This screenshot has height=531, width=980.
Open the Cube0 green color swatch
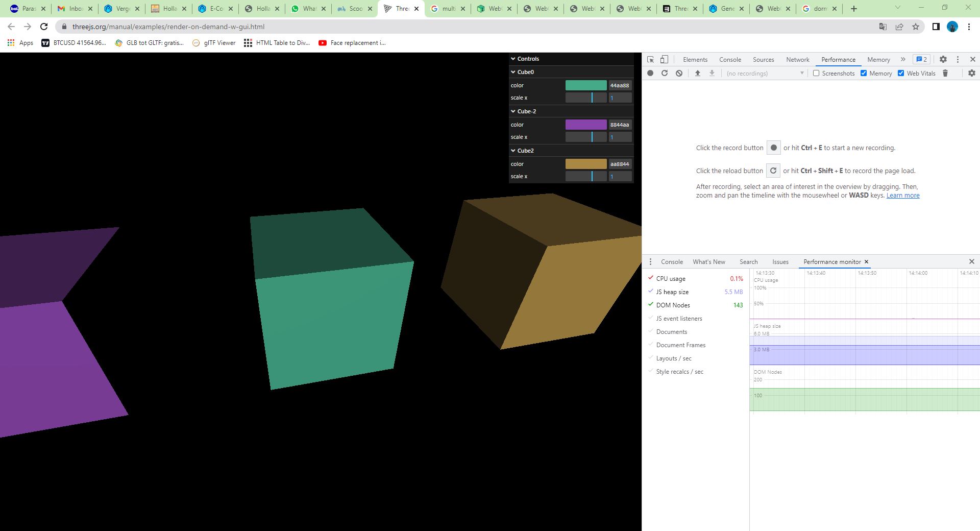click(586, 85)
